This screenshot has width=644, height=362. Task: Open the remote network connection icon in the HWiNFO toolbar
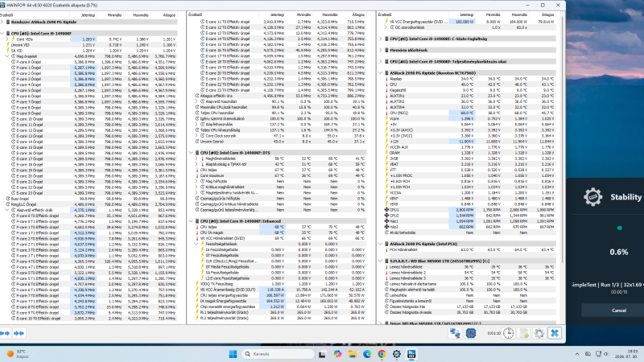pyautogui.click(x=455, y=333)
